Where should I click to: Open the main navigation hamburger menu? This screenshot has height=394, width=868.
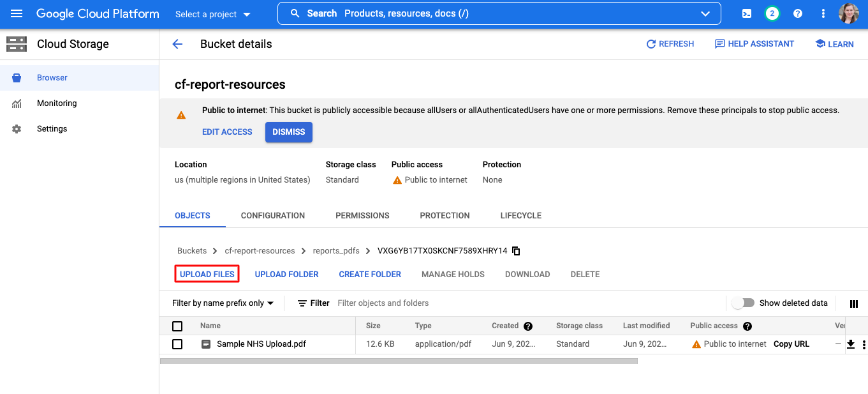coord(17,13)
